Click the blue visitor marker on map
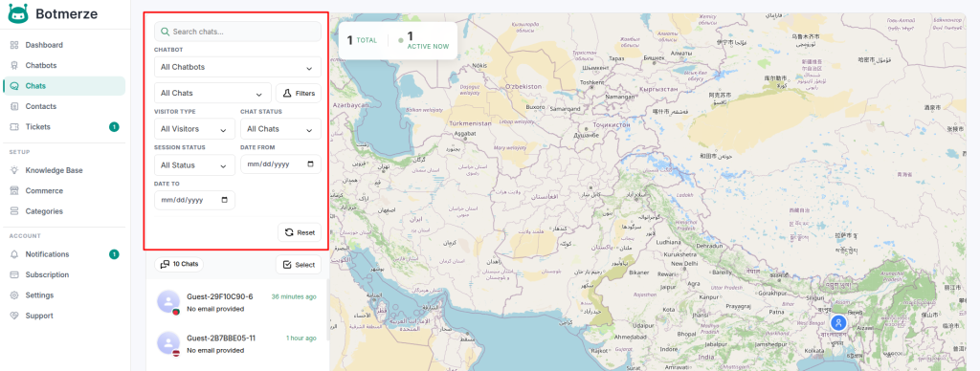Viewport: 980px width, 371px height. click(838, 323)
